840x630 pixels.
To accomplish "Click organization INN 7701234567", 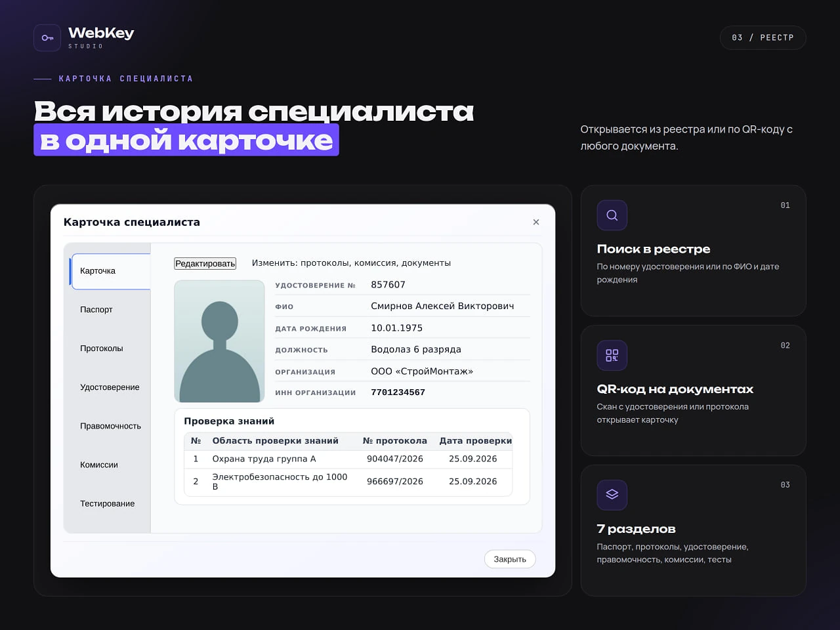I will pos(398,392).
